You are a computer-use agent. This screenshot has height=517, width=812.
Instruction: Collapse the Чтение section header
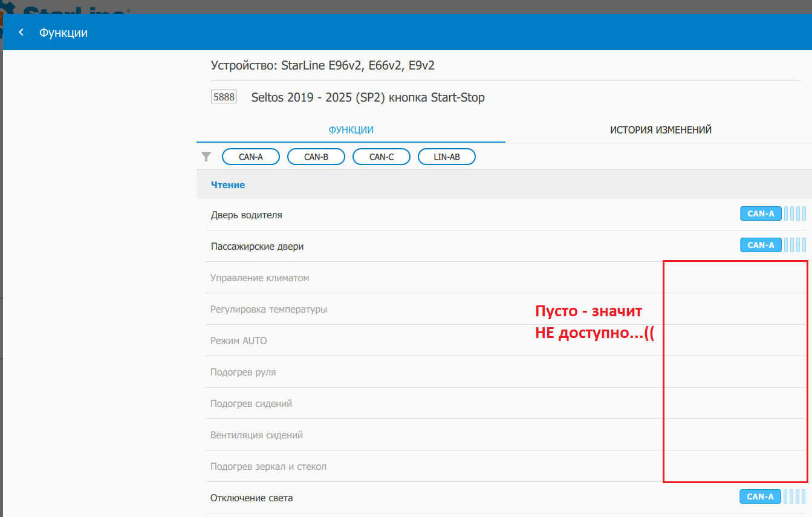(x=228, y=185)
